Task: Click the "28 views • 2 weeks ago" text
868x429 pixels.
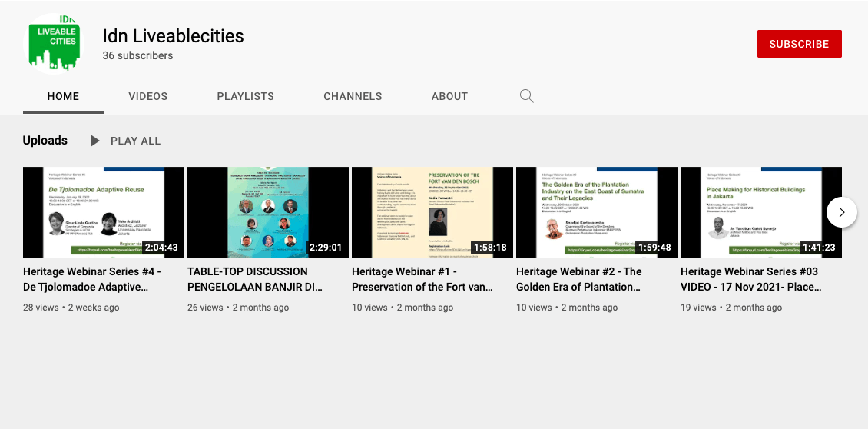Action: 71,307
